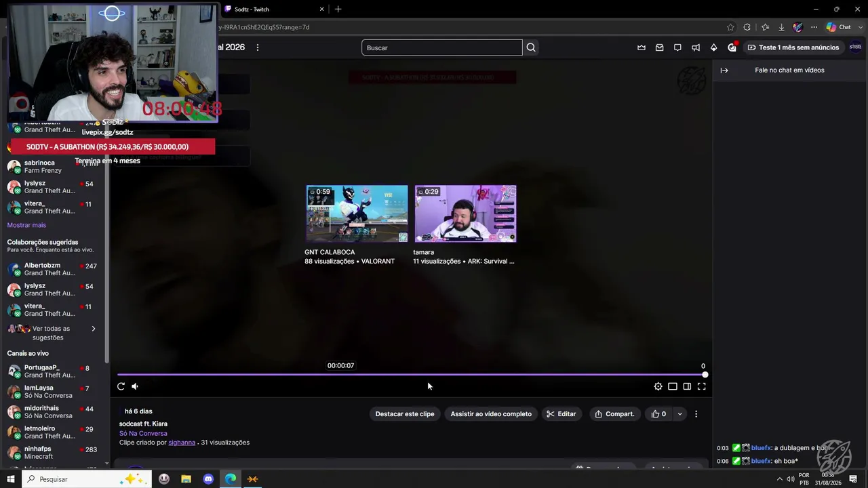
Task: Open Discord from the taskbar
Action: 208,479
